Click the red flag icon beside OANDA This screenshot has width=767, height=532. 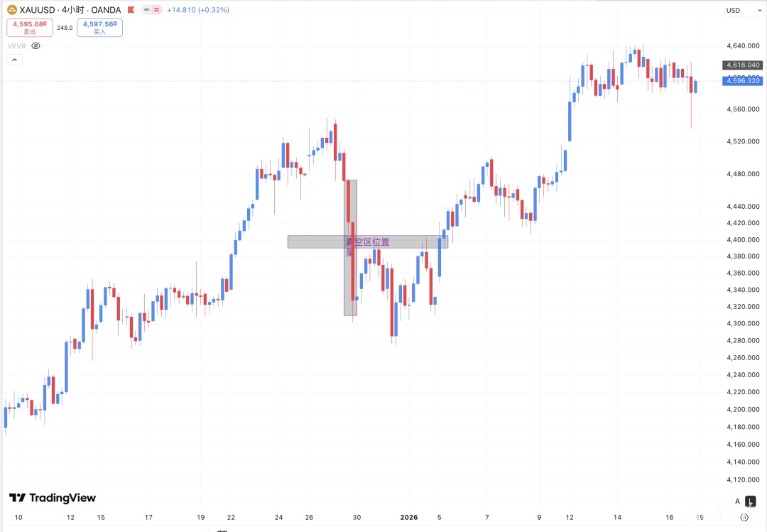point(129,10)
